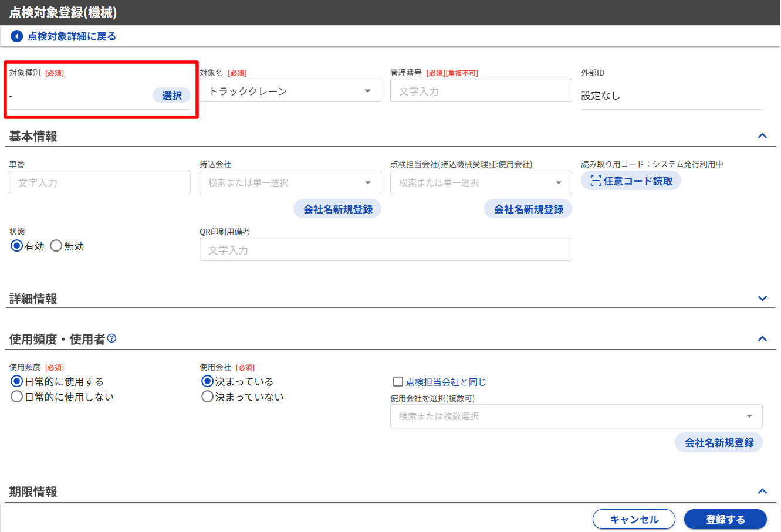Open 使用会社を選択 multi-select dropdown

[576, 416]
